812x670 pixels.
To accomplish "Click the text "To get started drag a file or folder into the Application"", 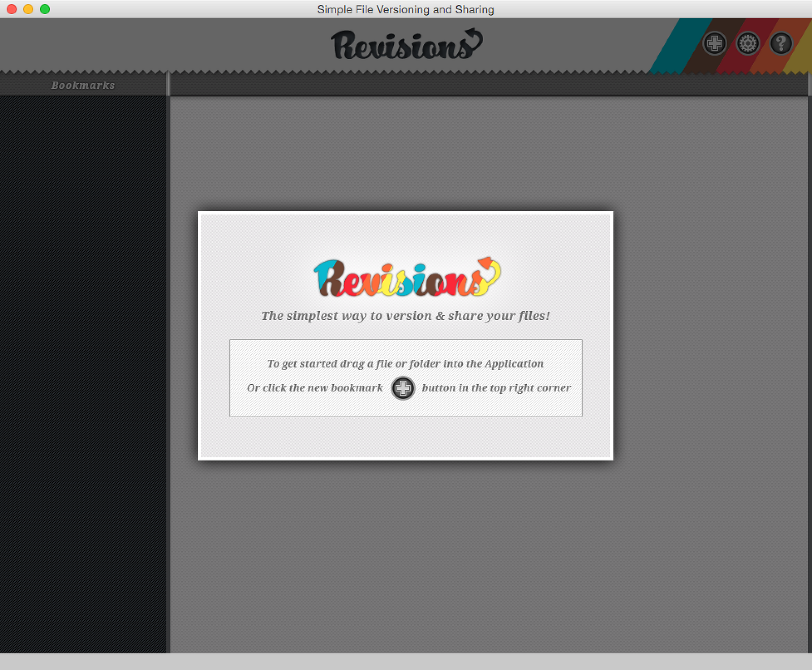I will coord(405,364).
